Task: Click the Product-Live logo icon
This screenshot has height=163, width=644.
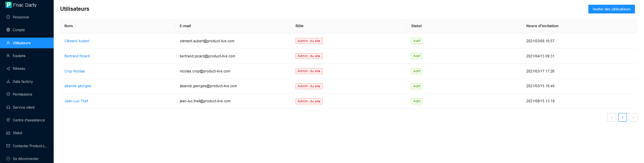Action: (8, 5)
